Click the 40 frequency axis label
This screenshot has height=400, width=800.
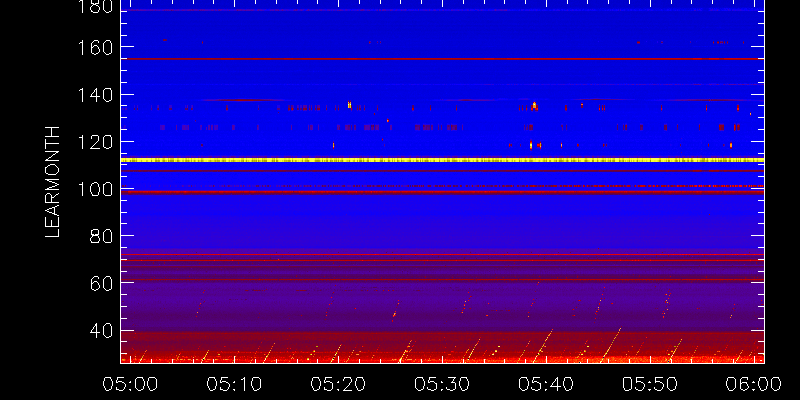(102, 331)
